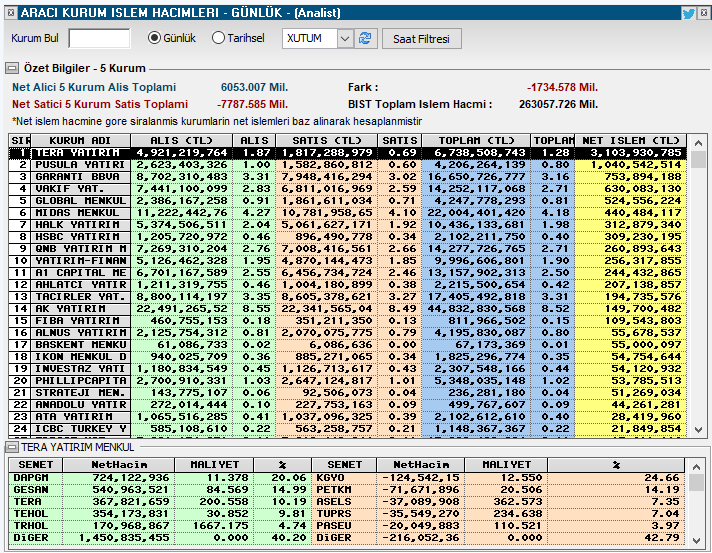The image size is (712, 553).
Task: Click the TUPRS stock in sell list
Action: [334, 514]
